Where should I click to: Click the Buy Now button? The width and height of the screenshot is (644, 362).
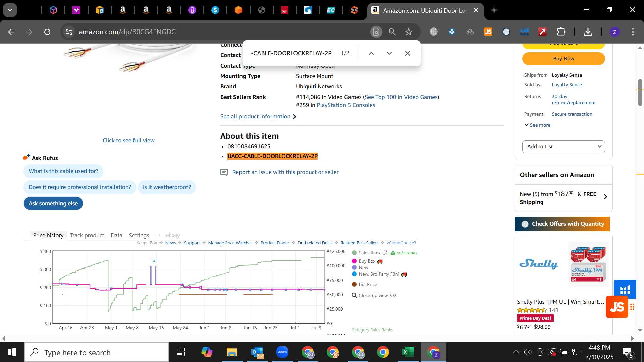(x=563, y=59)
